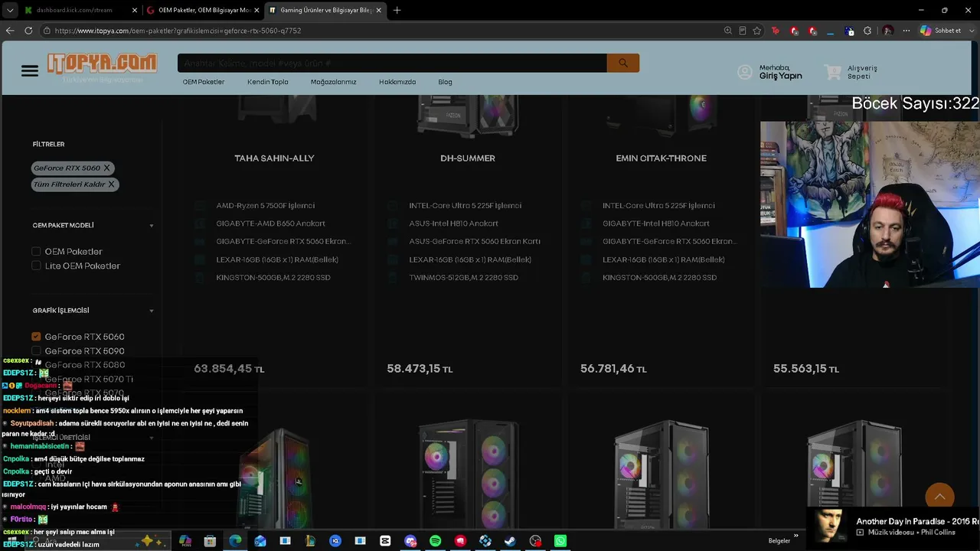Image resolution: width=980 pixels, height=551 pixels.
Task: Click the 56.781,46 TL price
Action: 613,369
